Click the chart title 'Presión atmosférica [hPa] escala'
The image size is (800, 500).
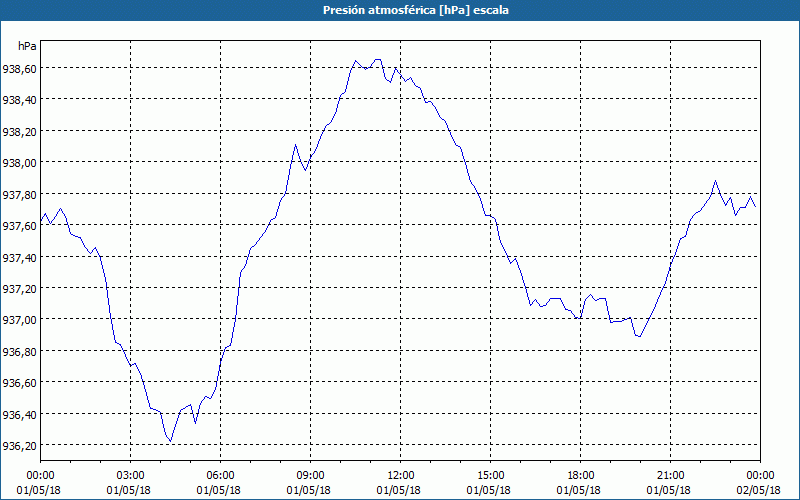coord(416,10)
